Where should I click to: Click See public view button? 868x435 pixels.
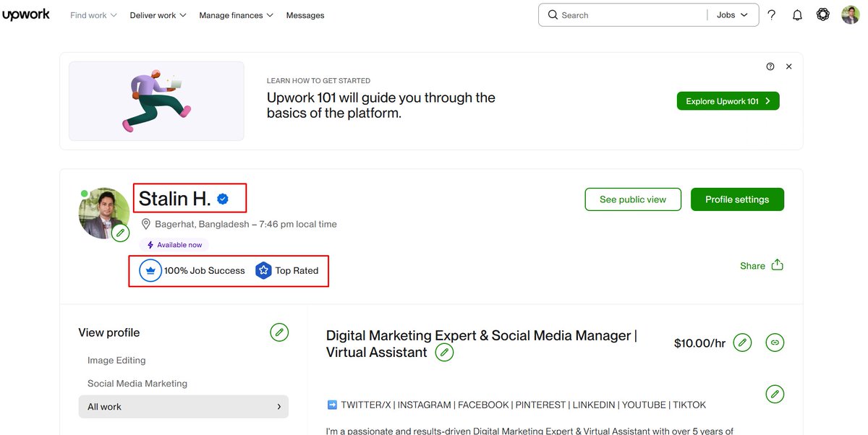(x=633, y=199)
